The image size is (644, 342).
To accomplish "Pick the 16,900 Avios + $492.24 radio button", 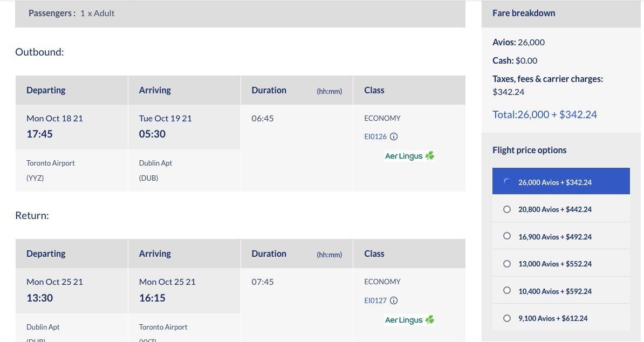I will pyautogui.click(x=507, y=236).
